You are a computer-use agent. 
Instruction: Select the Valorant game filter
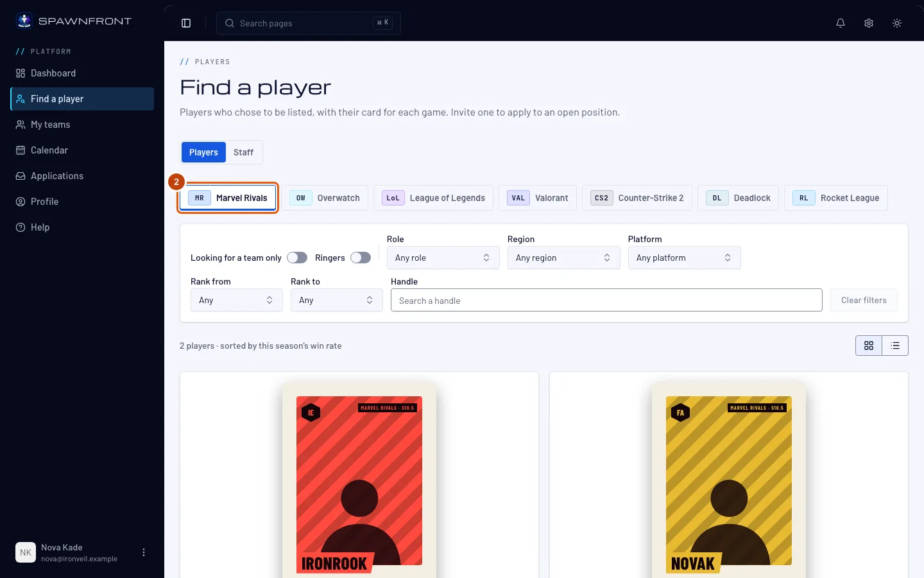[538, 198]
